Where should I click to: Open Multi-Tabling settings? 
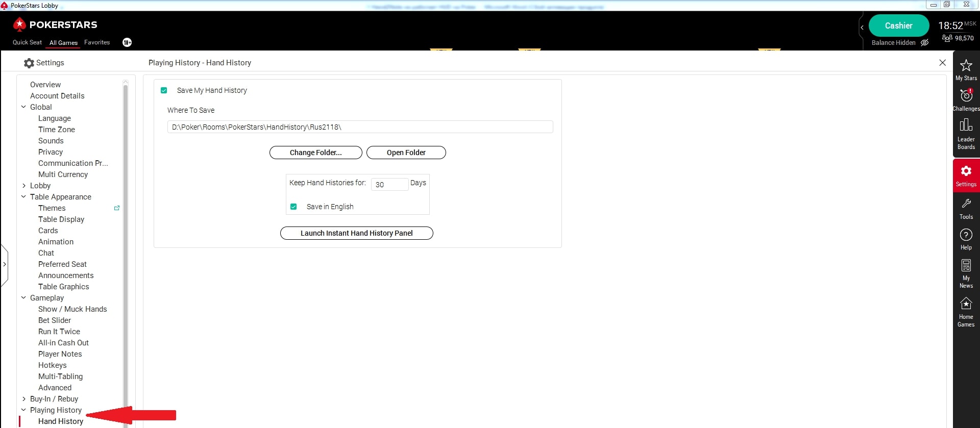[x=60, y=376]
